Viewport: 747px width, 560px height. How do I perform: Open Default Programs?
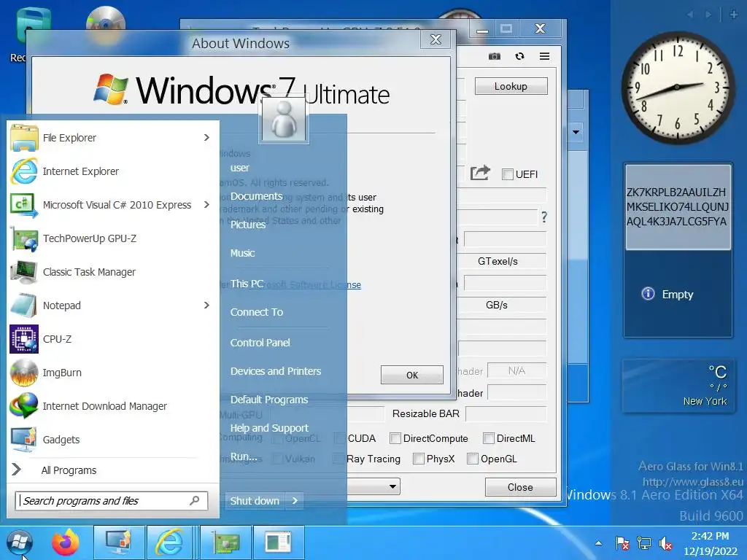coord(269,400)
